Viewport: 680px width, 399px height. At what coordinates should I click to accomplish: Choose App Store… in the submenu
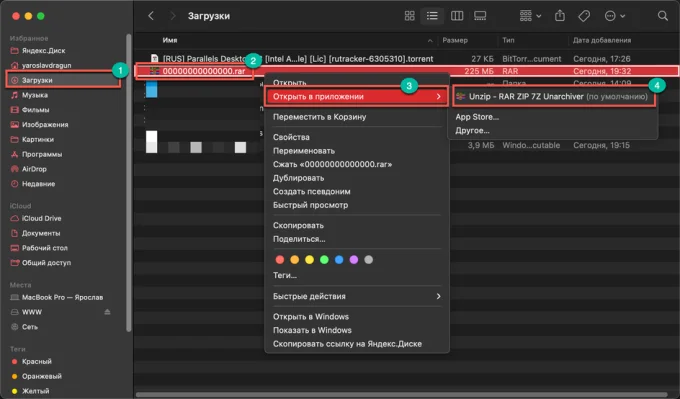(477, 117)
